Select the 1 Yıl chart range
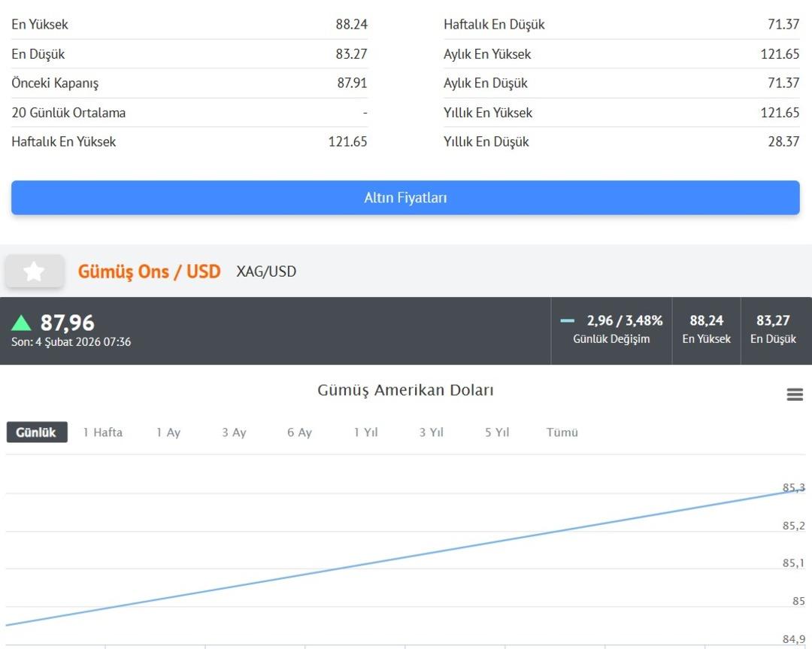812x649 pixels. (365, 432)
